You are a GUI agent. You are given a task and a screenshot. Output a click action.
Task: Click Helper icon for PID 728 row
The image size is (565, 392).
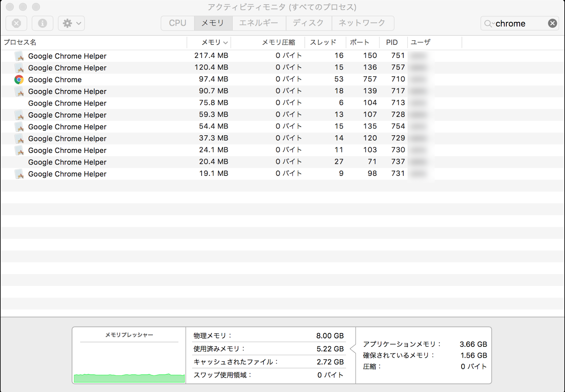[x=19, y=115]
